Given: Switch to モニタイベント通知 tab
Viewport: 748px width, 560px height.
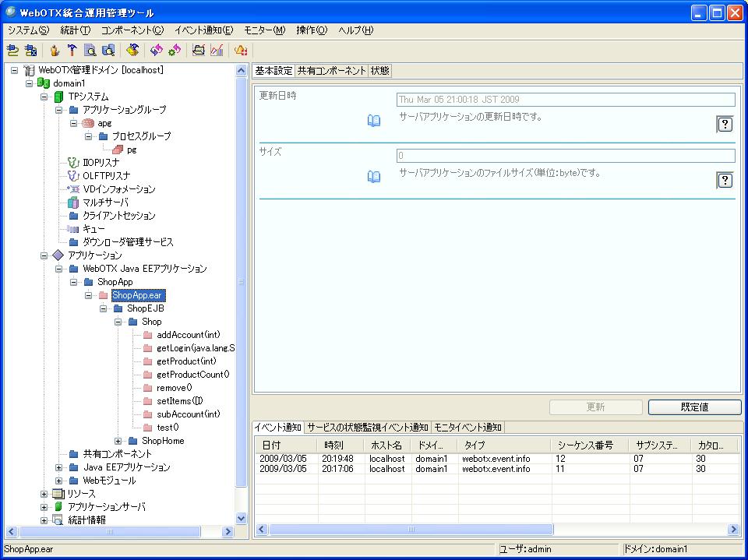Looking at the screenshot, I should click(x=467, y=428).
